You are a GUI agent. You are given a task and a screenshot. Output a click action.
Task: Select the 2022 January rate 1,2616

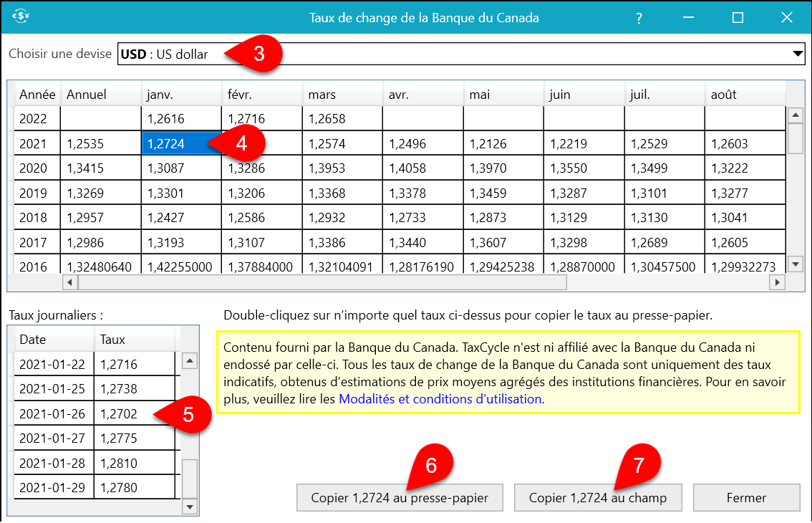coord(181,119)
